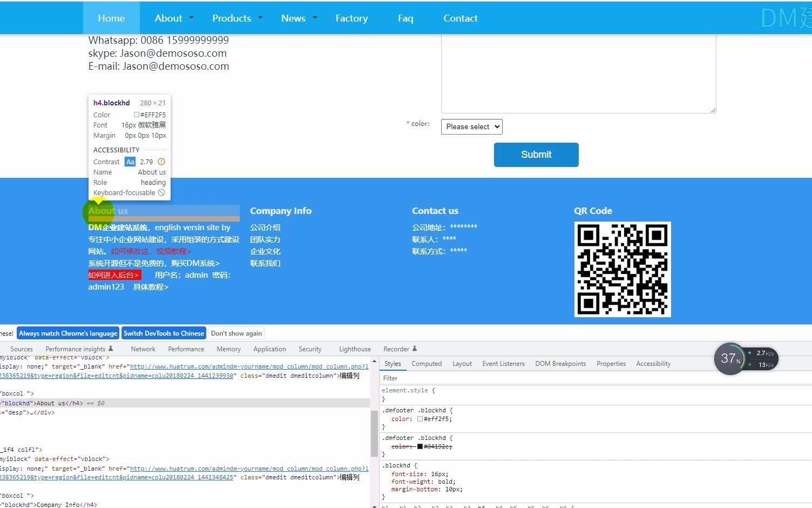
Task: Open the 'Please select' color dropdown
Action: coord(471,126)
